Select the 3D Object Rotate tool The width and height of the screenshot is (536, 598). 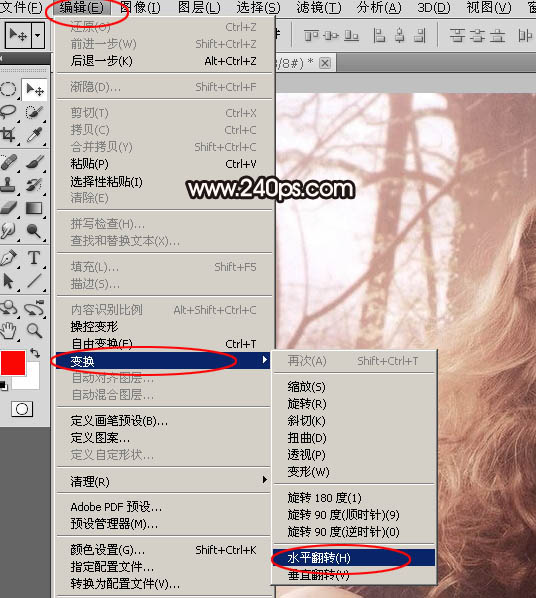click(x=8, y=308)
